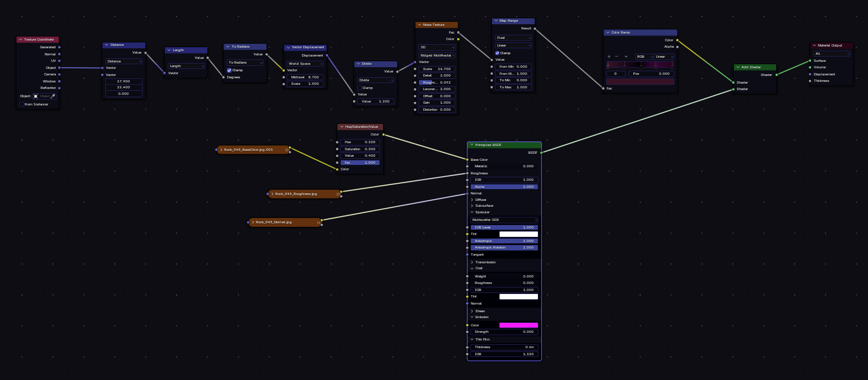The width and height of the screenshot is (868, 380).
Task: Pick an object with the Texture Coordinate eyedropper
Action: click(x=53, y=96)
